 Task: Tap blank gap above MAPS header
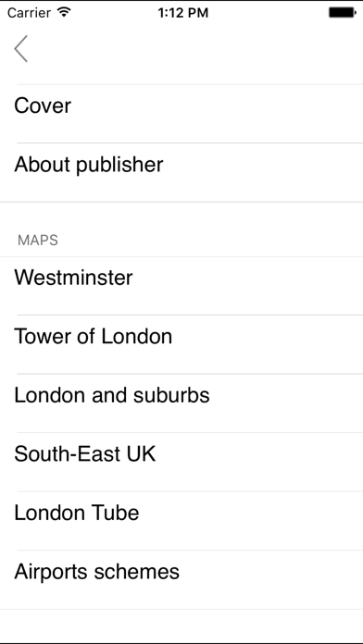(x=181, y=216)
